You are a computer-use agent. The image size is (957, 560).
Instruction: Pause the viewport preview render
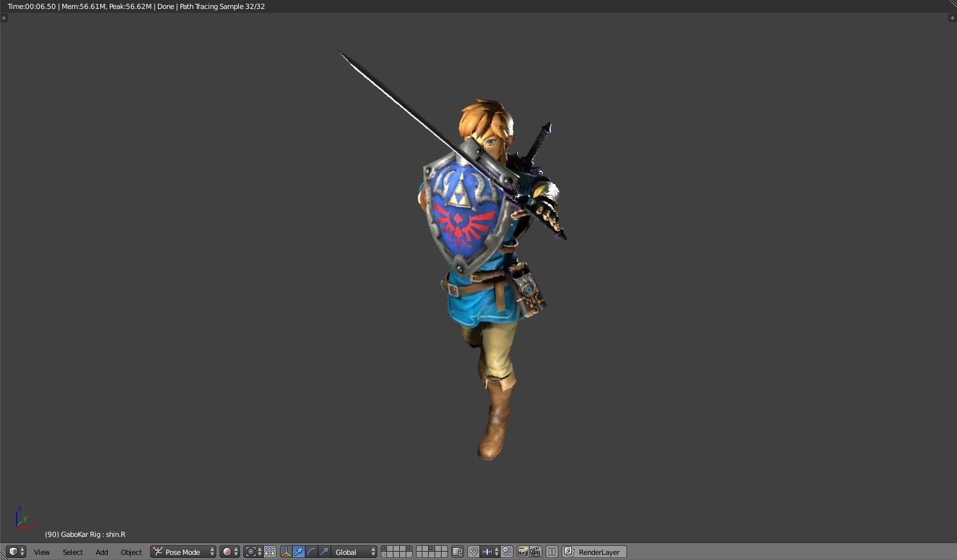tap(552, 552)
